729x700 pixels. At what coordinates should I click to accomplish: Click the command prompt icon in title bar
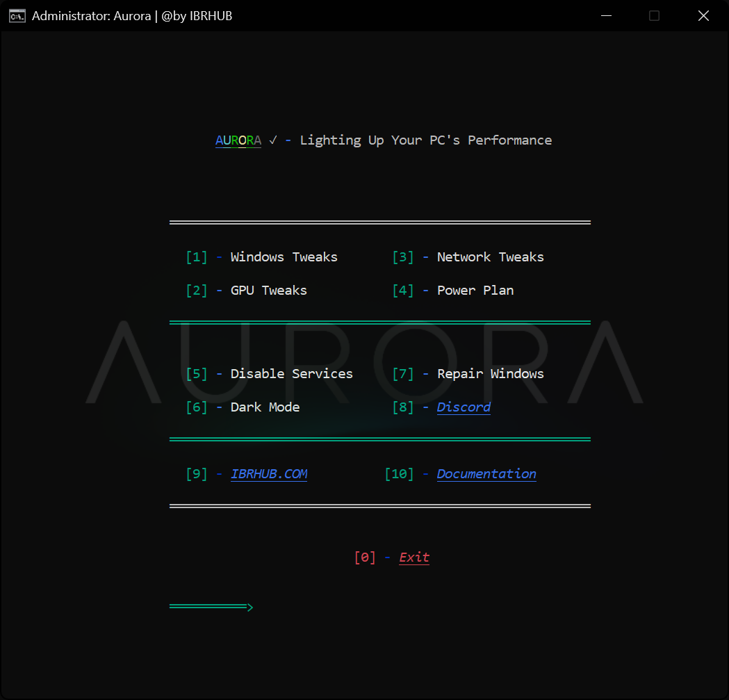(x=17, y=16)
